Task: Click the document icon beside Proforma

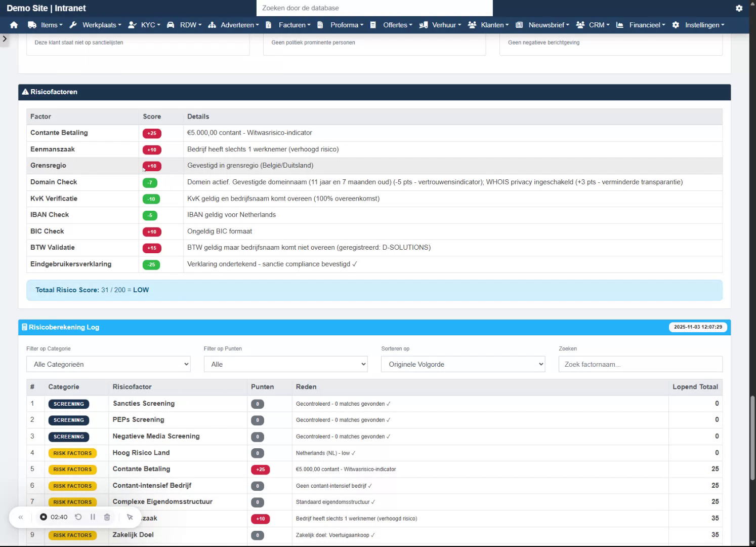Action: click(320, 25)
